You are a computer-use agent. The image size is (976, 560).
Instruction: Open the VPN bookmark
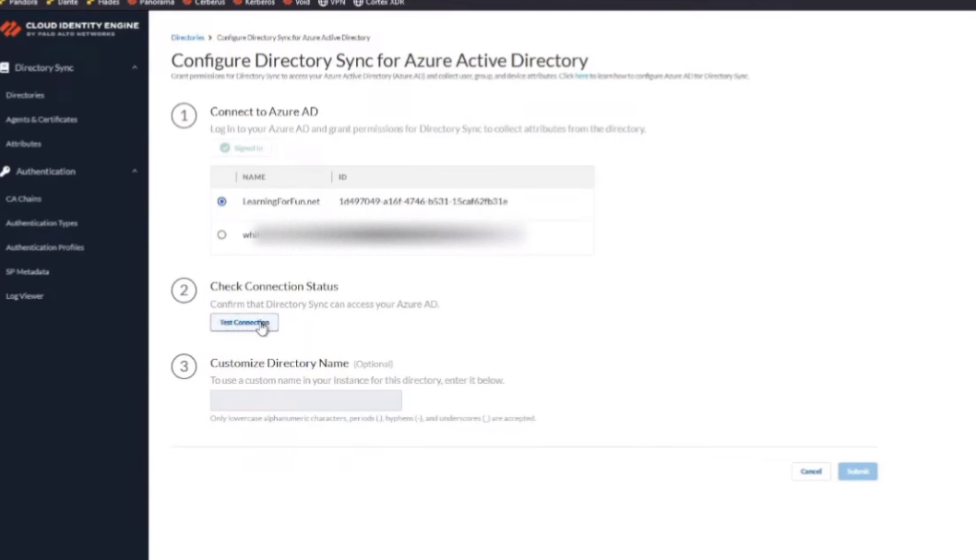(332, 3)
